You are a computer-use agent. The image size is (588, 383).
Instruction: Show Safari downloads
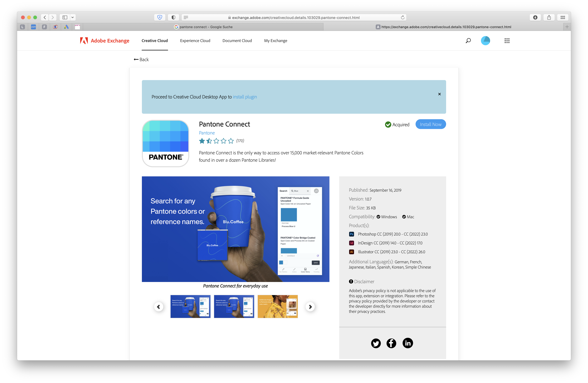[535, 17]
